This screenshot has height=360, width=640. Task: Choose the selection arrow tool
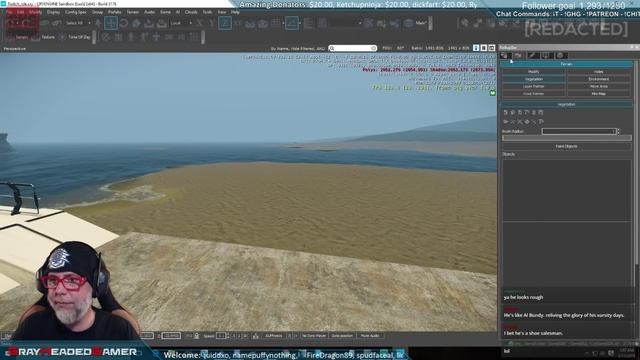98,23
